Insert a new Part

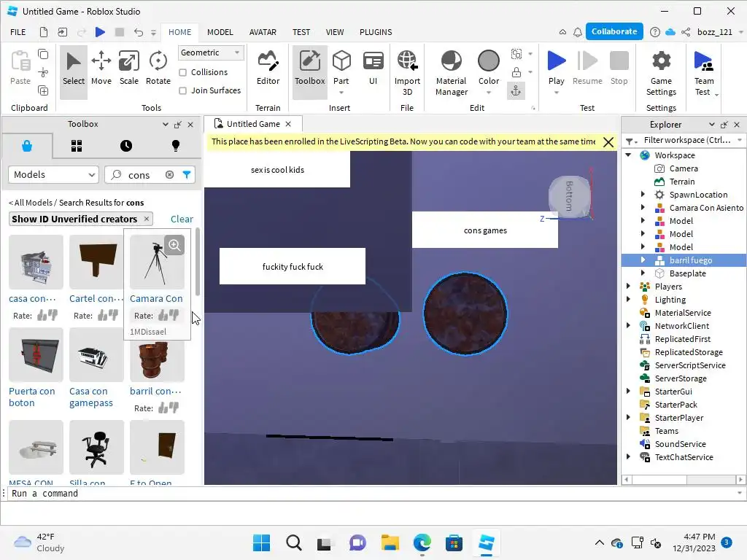[x=341, y=68]
